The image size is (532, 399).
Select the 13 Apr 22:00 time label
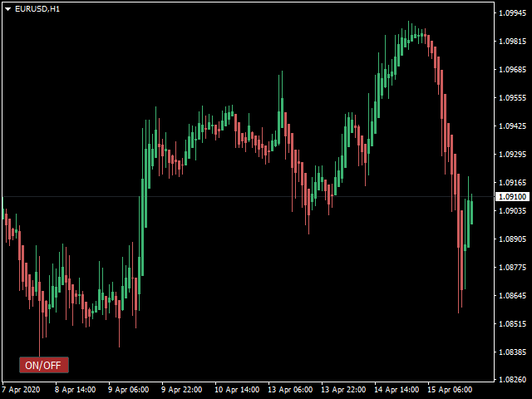344,389
